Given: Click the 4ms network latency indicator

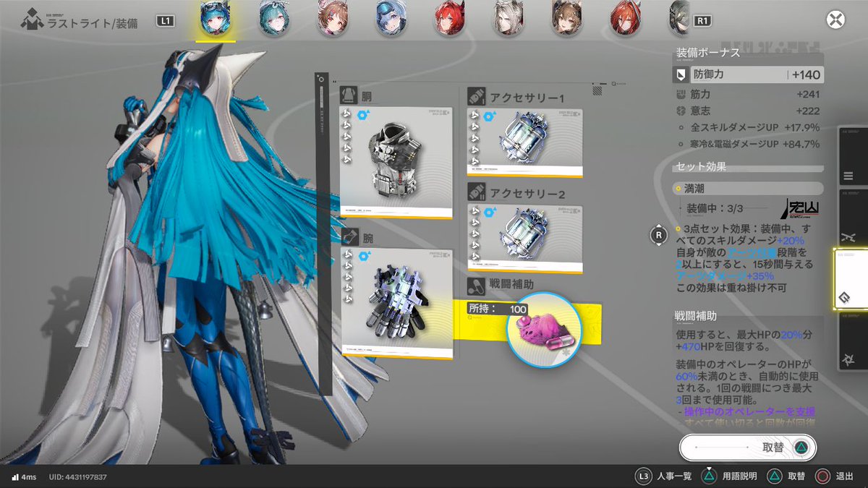Looking at the screenshot, I should (24, 477).
